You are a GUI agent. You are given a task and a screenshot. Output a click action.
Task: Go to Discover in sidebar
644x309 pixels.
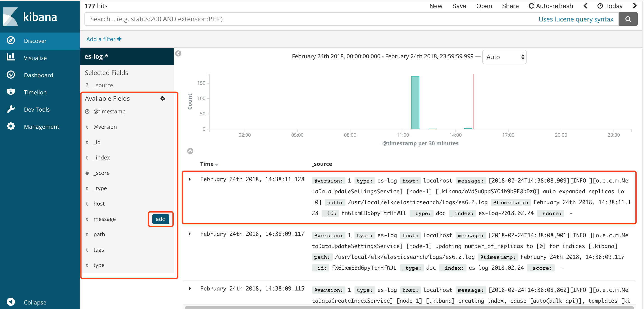(x=40, y=41)
